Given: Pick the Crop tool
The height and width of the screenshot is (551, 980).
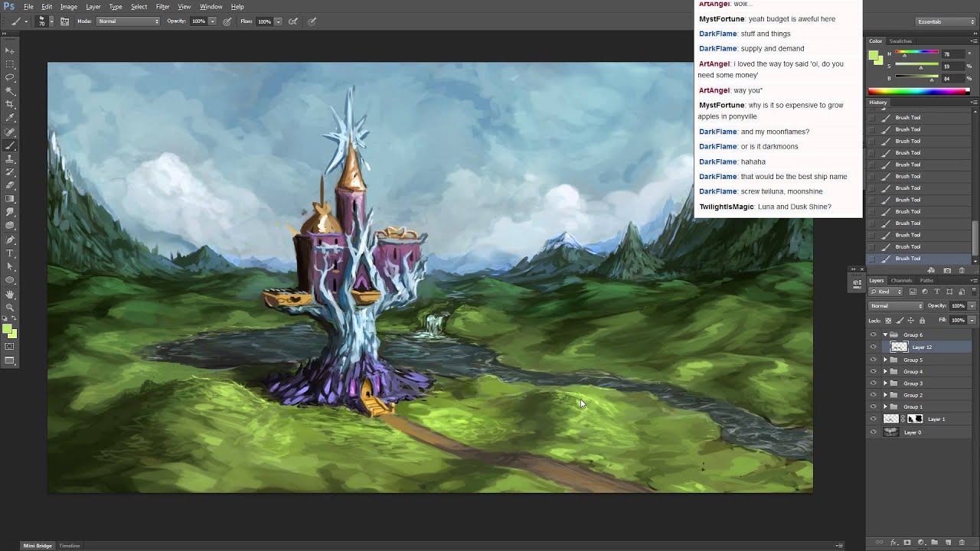Looking at the screenshot, I should (x=10, y=104).
